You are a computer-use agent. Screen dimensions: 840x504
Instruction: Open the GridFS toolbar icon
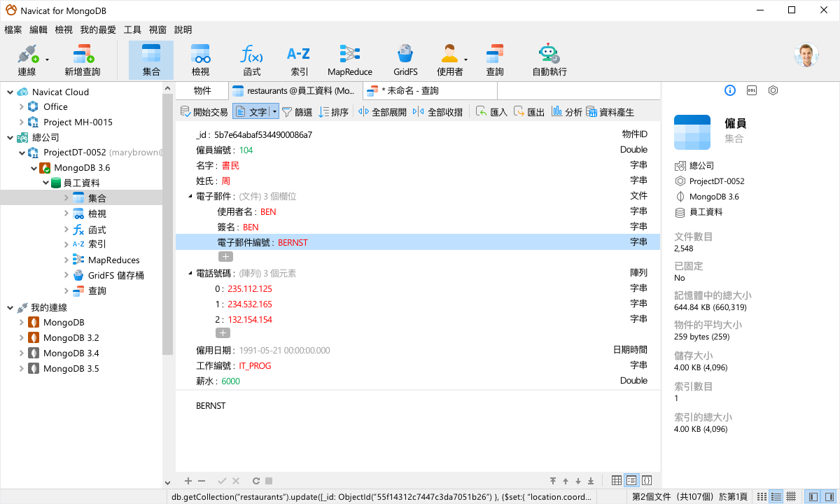[x=405, y=60]
